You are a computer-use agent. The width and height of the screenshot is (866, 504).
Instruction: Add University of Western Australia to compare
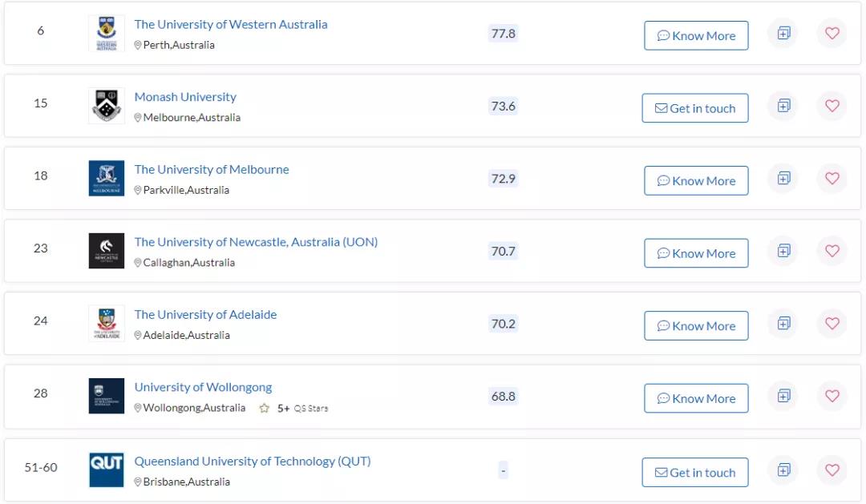(x=783, y=34)
